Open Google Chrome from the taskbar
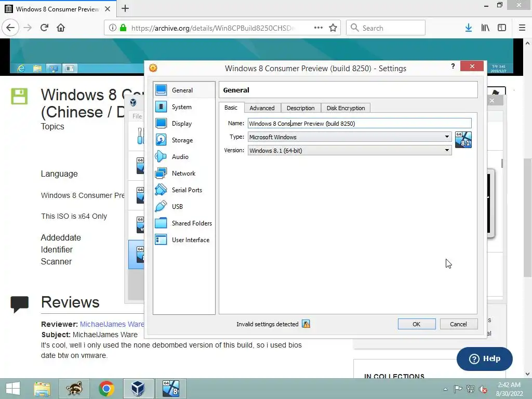 (107, 389)
